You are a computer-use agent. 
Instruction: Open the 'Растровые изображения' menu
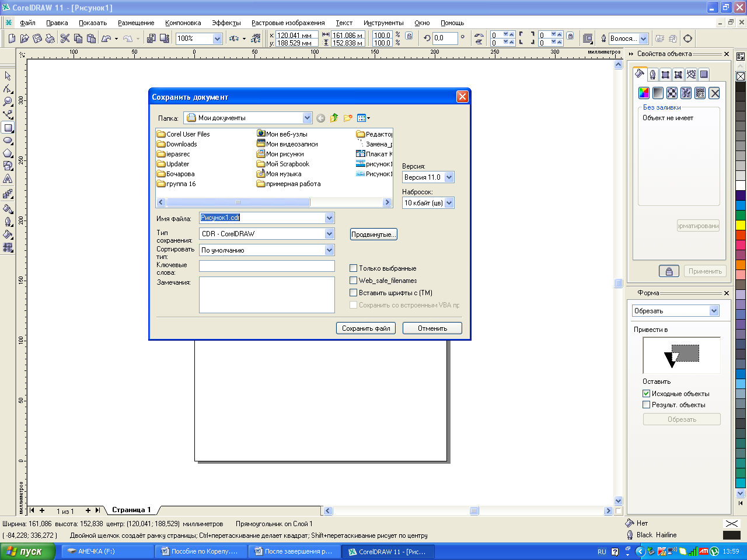288,23
